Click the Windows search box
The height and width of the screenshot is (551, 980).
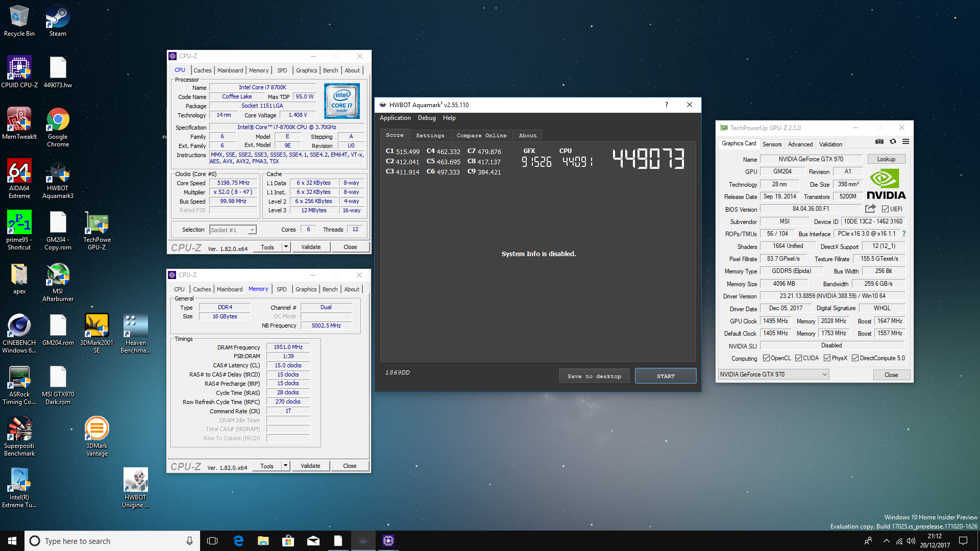tap(112, 541)
